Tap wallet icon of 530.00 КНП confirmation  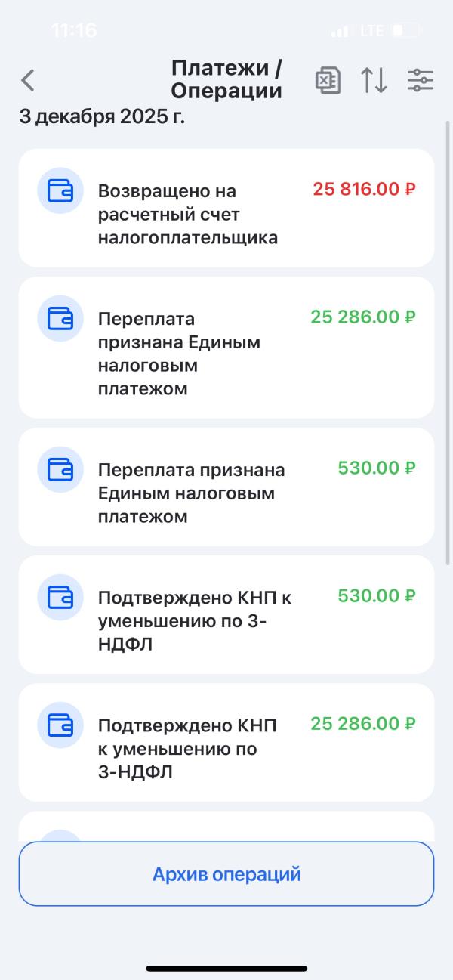click(60, 597)
